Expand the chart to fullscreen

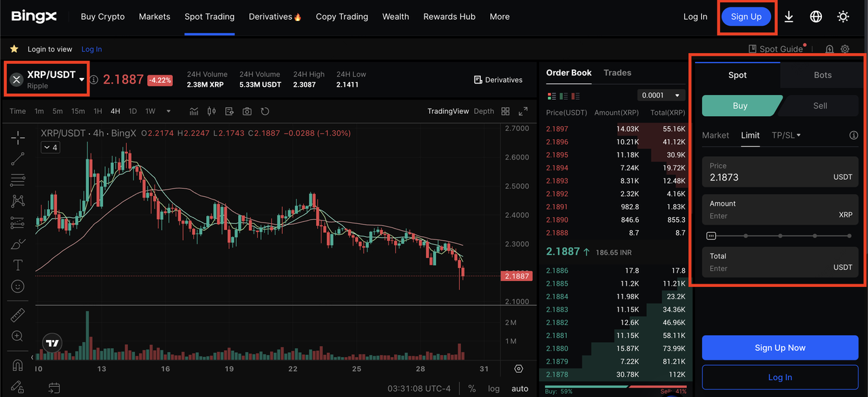click(523, 111)
